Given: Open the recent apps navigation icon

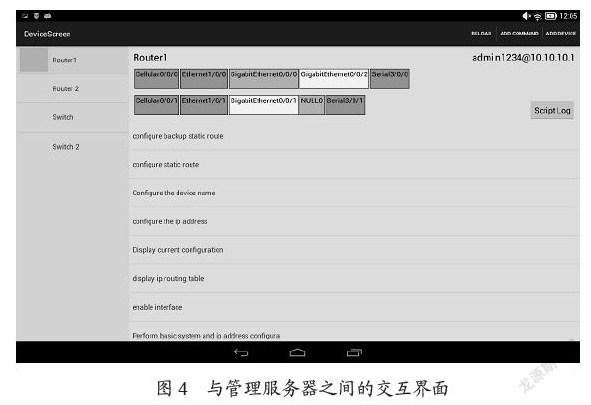Looking at the screenshot, I should 354,353.
